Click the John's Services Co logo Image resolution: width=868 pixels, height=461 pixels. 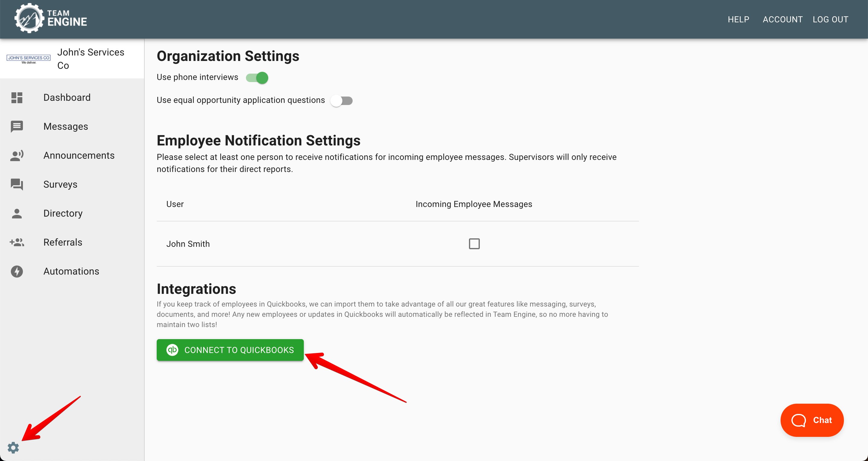[29, 59]
